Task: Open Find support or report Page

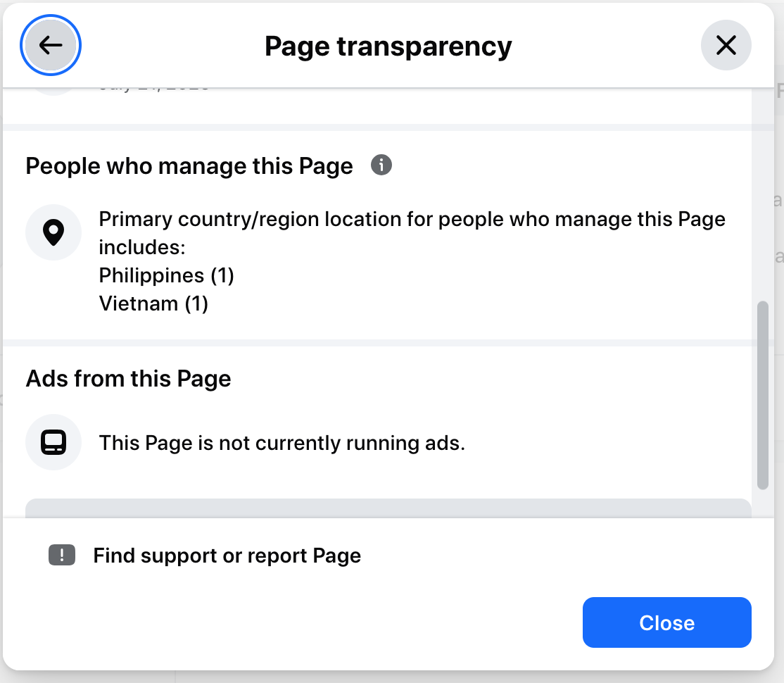Action: (227, 556)
